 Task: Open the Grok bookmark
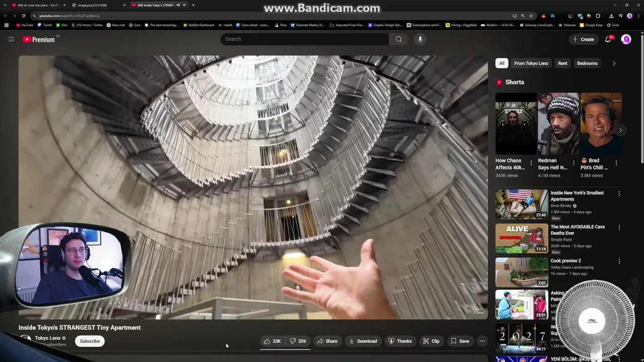pyautogui.click(x=613, y=25)
